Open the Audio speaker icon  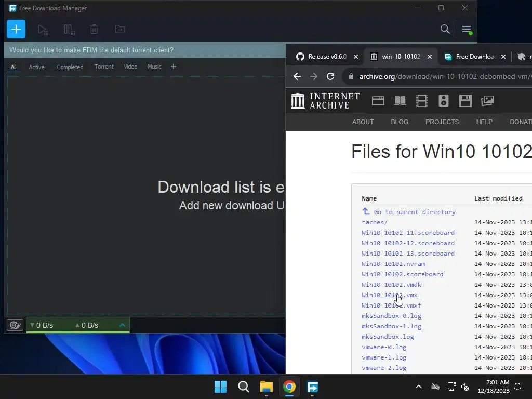pyautogui.click(x=444, y=101)
